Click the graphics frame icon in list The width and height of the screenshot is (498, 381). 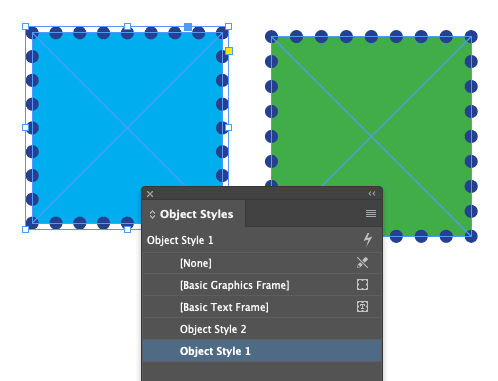tap(362, 285)
